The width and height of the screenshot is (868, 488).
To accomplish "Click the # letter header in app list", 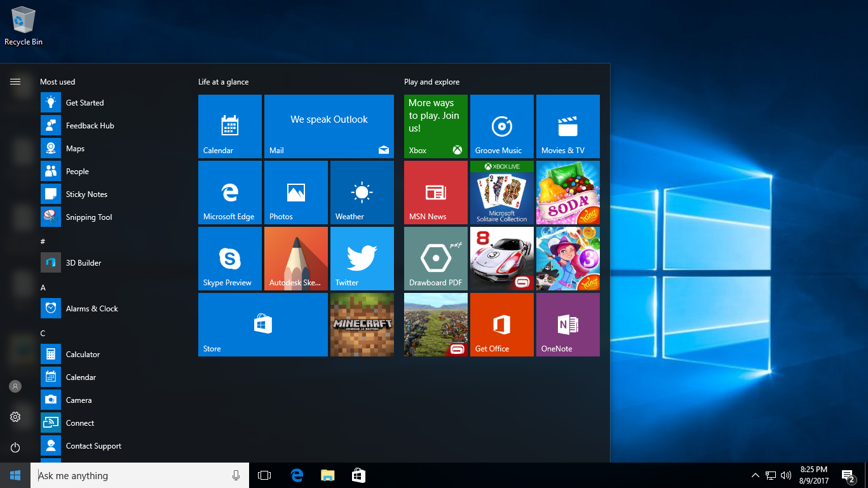I will (x=43, y=241).
